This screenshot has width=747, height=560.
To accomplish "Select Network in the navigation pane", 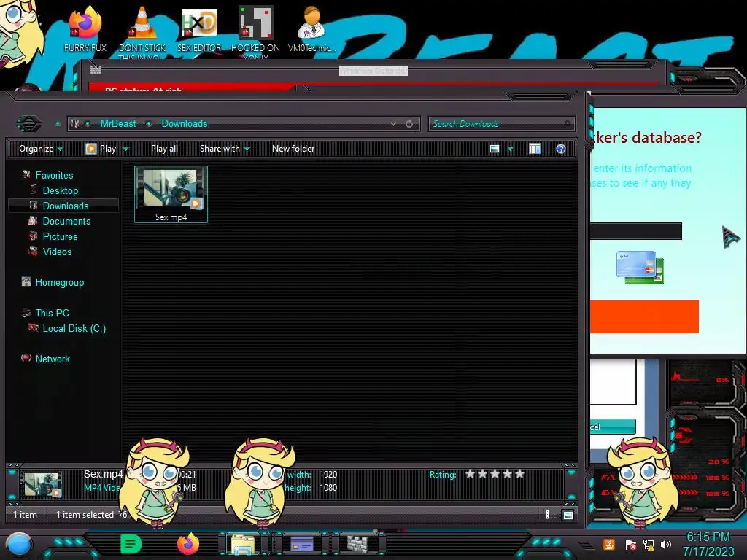I will coord(53,359).
